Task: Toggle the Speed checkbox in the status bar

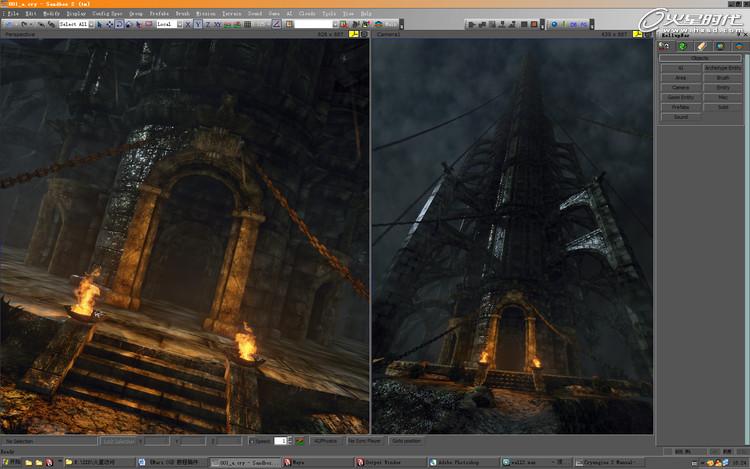Action: click(x=252, y=441)
